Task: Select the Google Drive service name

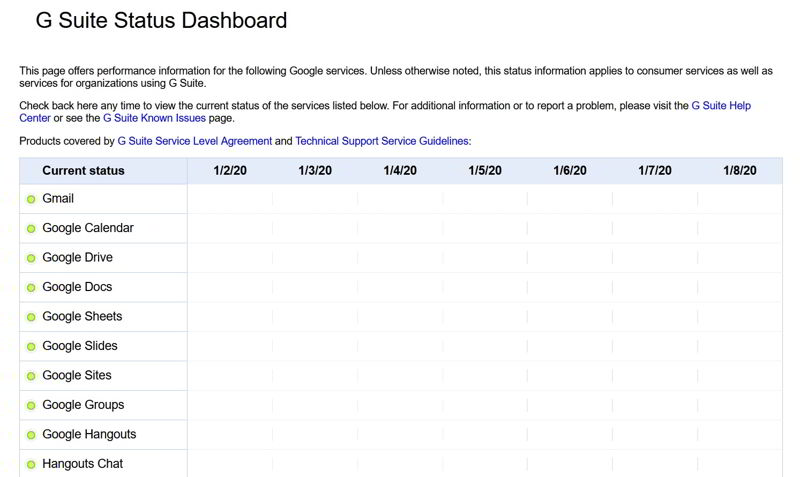Action: (x=78, y=257)
